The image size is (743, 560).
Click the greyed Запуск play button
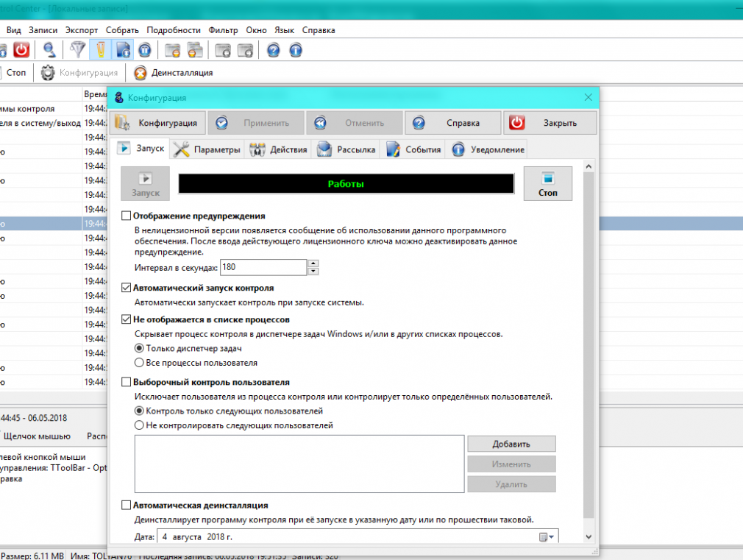(x=145, y=183)
